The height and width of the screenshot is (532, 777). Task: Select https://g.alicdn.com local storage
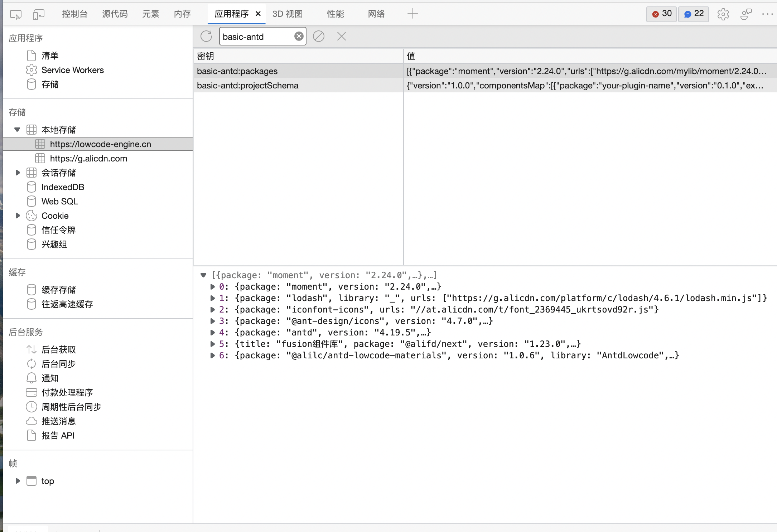tap(88, 158)
